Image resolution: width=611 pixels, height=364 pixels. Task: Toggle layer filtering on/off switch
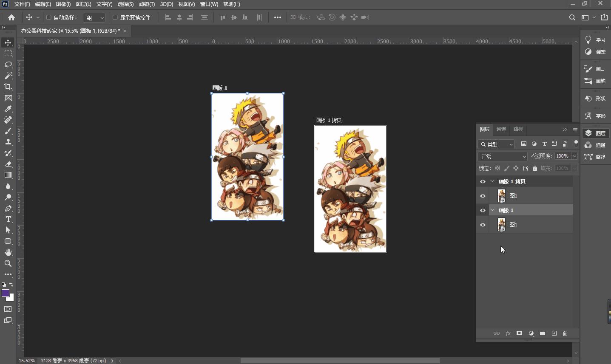click(x=576, y=144)
